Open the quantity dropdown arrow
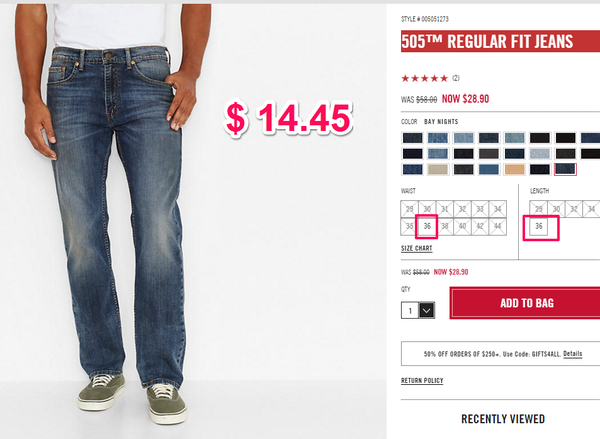Viewport: 600px width, 439px height. point(427,310)
